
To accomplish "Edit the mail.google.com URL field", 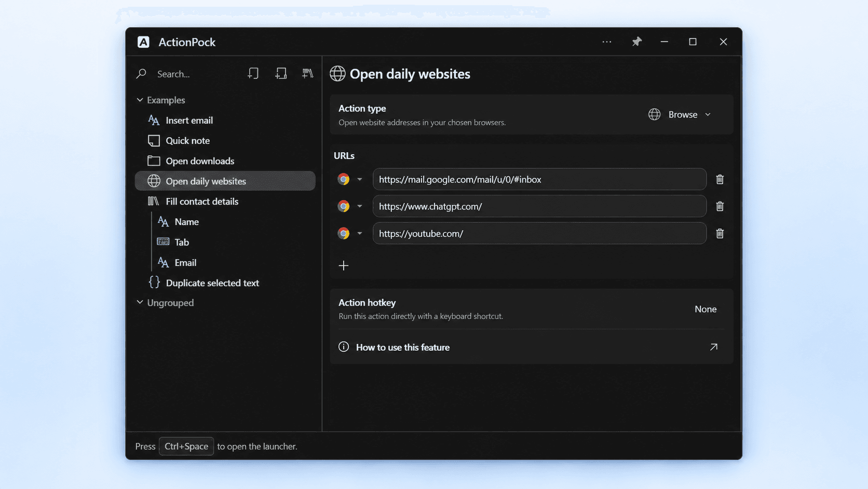I will [539, 179].
